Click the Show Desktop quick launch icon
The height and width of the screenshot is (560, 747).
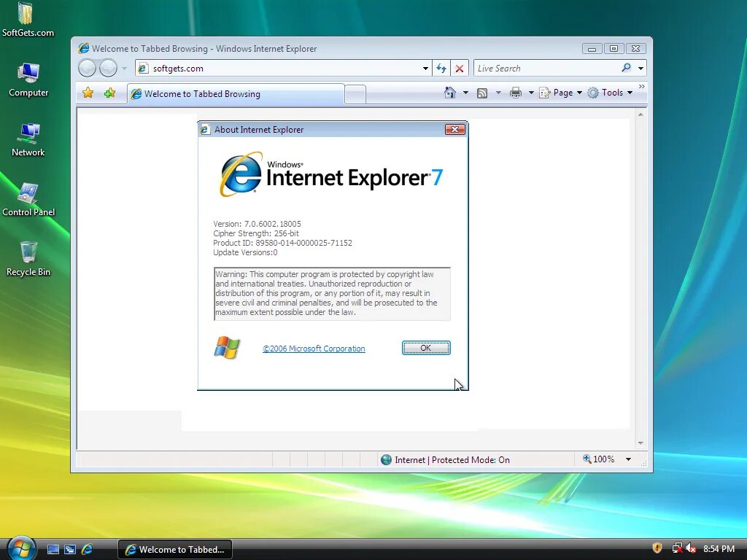[53, 550]
